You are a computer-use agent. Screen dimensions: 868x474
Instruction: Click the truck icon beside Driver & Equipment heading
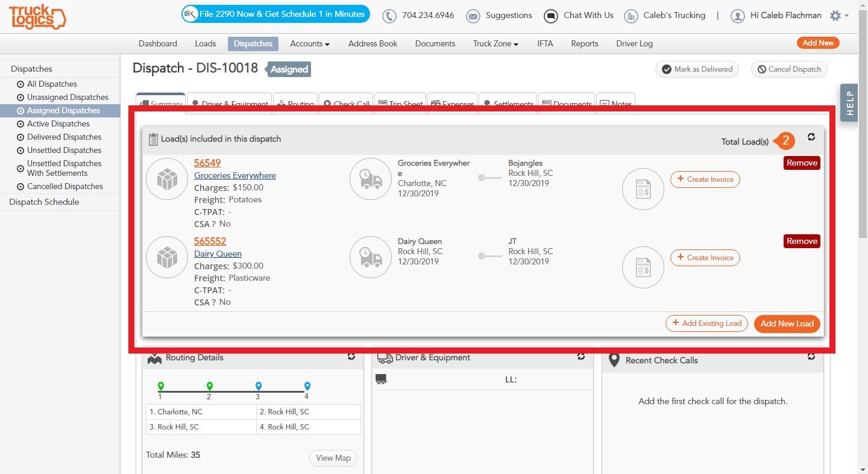385,358
